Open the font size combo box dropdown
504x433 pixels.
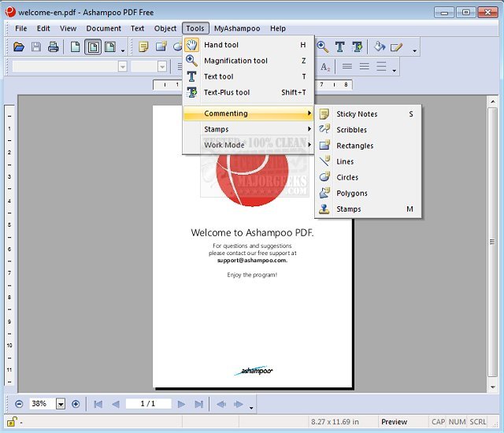pyautogui.click(x=162, y=66)
